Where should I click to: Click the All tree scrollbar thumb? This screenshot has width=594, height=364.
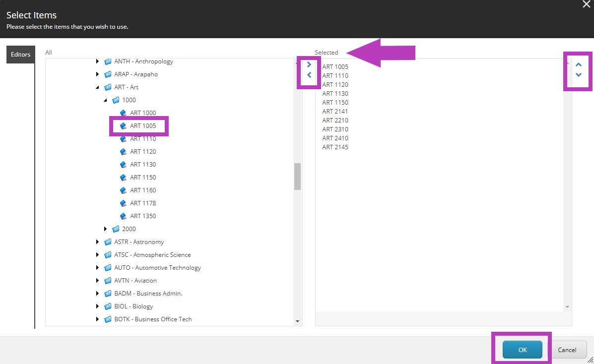tap(297, 177)
